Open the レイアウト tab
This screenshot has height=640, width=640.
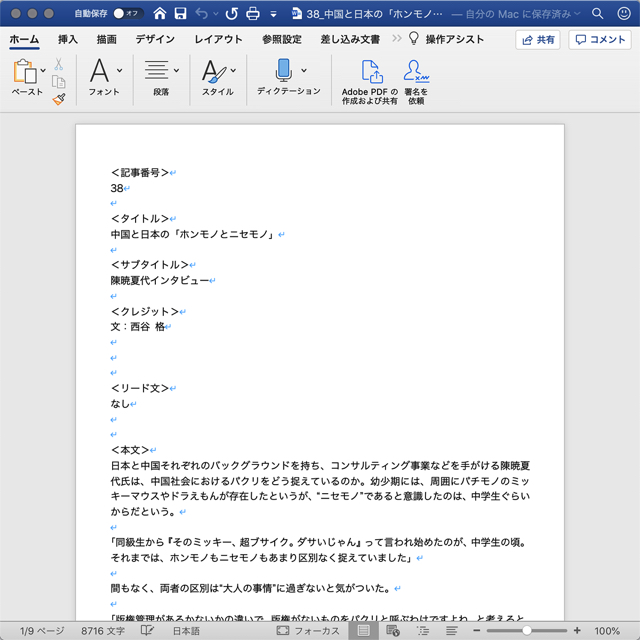click(218, 40)
